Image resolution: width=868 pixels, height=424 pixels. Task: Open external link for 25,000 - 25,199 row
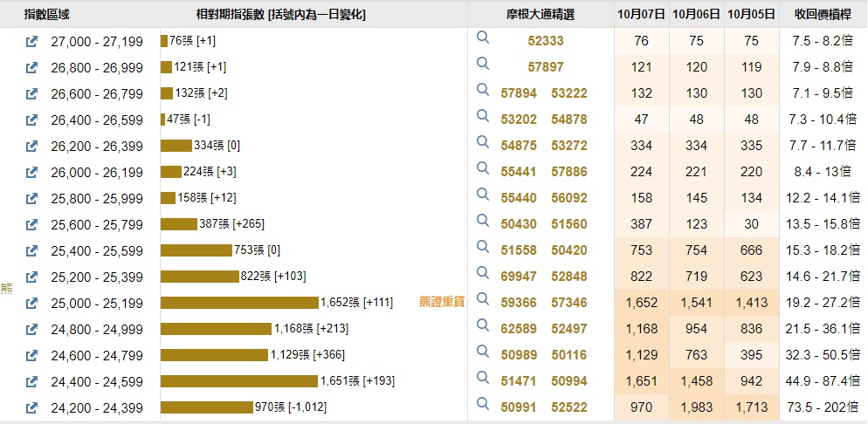[32, 303]
